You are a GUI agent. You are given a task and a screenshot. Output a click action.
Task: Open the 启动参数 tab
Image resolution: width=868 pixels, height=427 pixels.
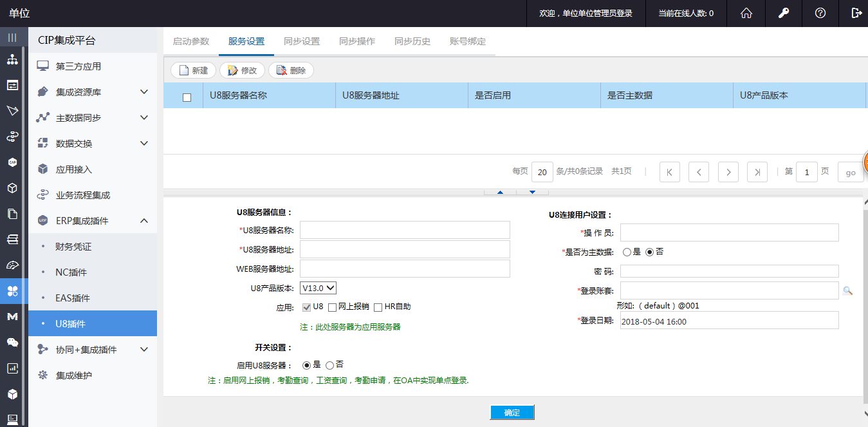[191, 41]
